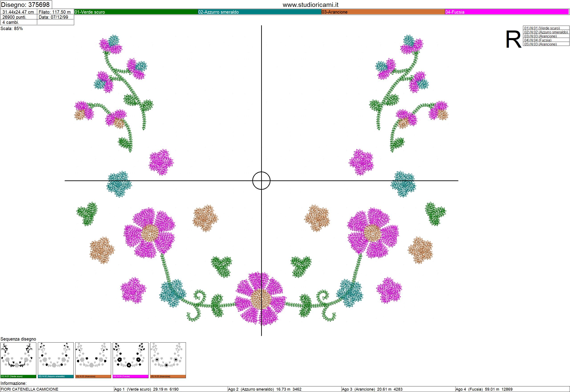Click 'Ago 3 (Arancione) 20.61 m 4283'
This screenshot has height=392, width=570.
tap(372, 389)
